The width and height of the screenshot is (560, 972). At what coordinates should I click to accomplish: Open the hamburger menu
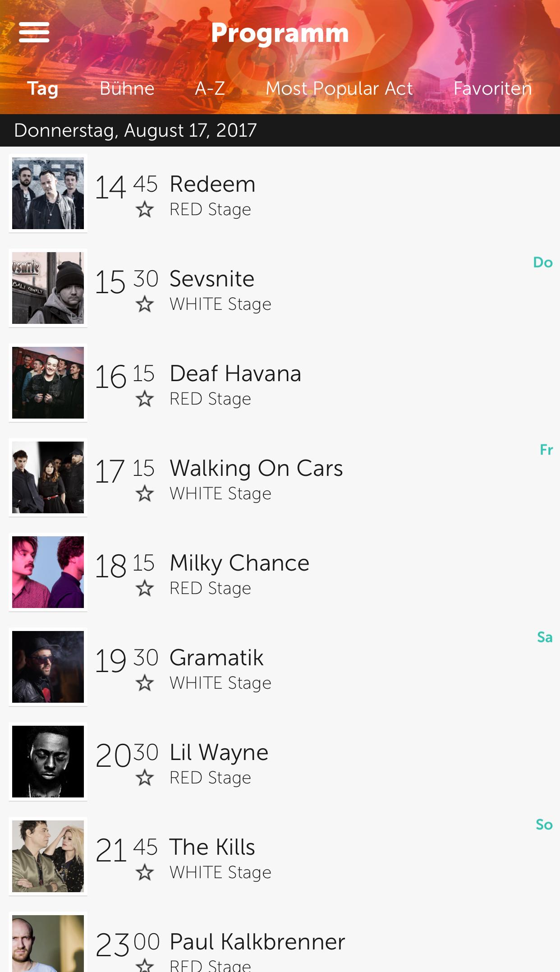pyautogui.click(x=34, y=32)
